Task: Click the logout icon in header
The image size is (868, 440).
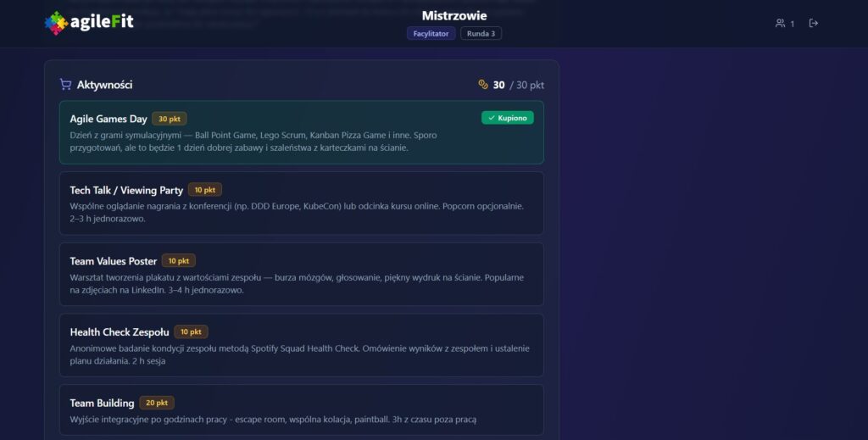Action: click(814, 23)
